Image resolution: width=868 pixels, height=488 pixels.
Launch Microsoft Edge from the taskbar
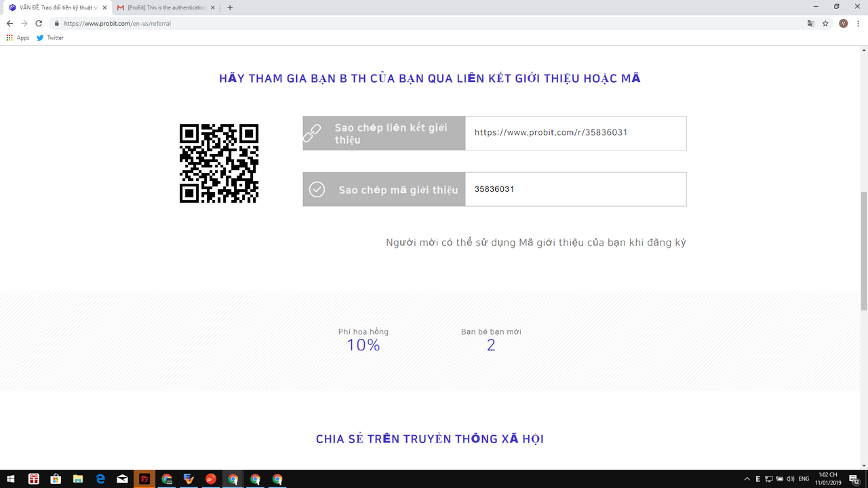[100, 479]
